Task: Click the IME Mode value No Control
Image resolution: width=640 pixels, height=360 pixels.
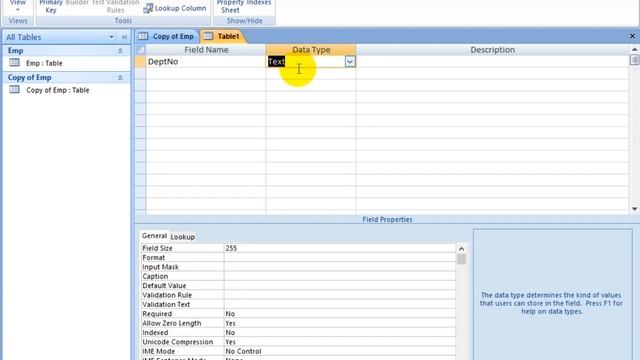Action: click(340, 351)
